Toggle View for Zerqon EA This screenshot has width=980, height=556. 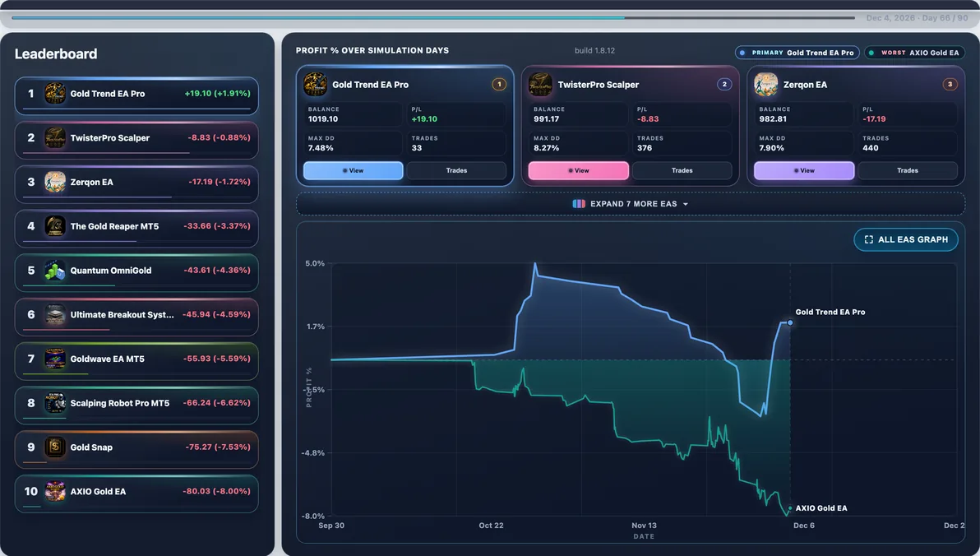coord(804,171)
